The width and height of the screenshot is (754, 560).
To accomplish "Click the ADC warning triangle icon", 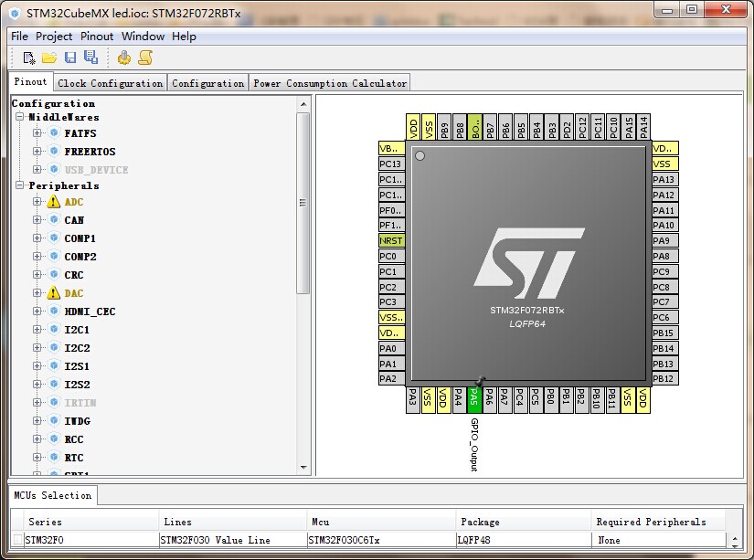I will coord(53,202).
